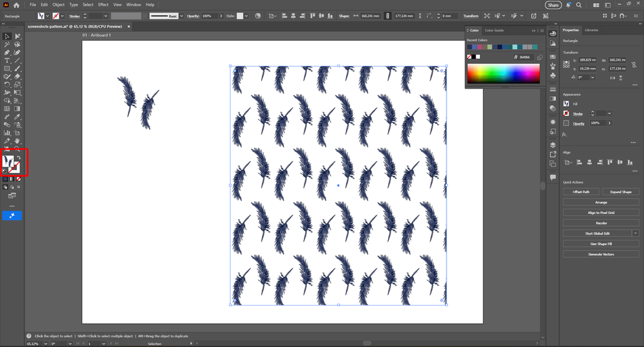Open the Symbols panel icon (club shape)
This screenshot has width=644, height=347.
(x=553, y=75)
